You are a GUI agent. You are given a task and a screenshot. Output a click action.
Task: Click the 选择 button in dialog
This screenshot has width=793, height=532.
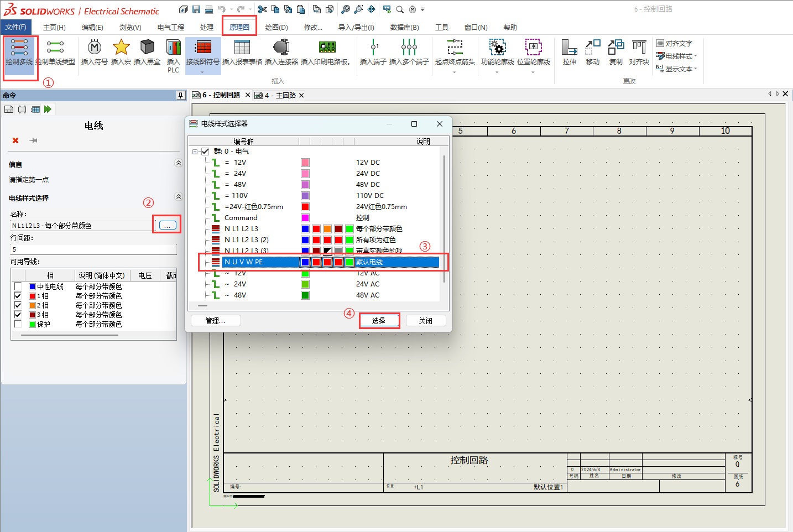(x=379, y=321)
